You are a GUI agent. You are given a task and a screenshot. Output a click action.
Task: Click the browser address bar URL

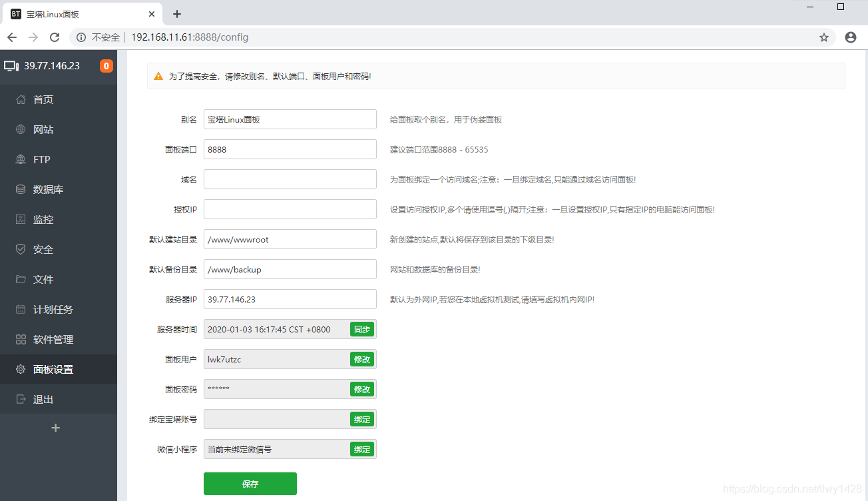pos(190,37)
